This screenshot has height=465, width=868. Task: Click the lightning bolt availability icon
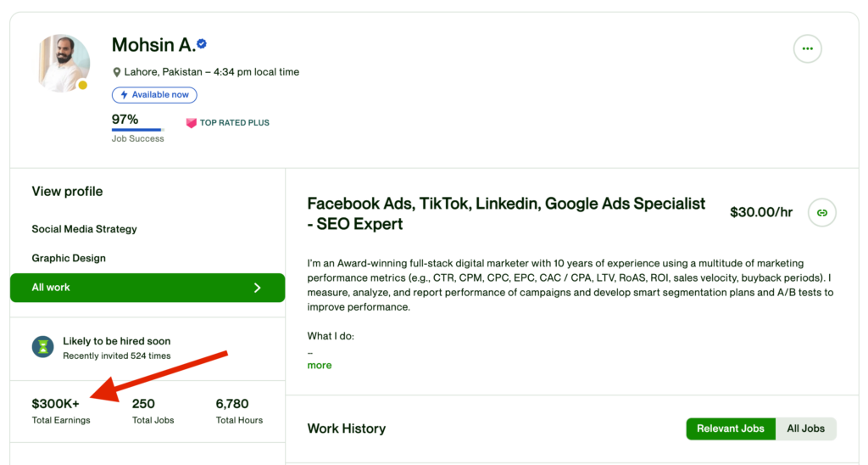(124, 95)
